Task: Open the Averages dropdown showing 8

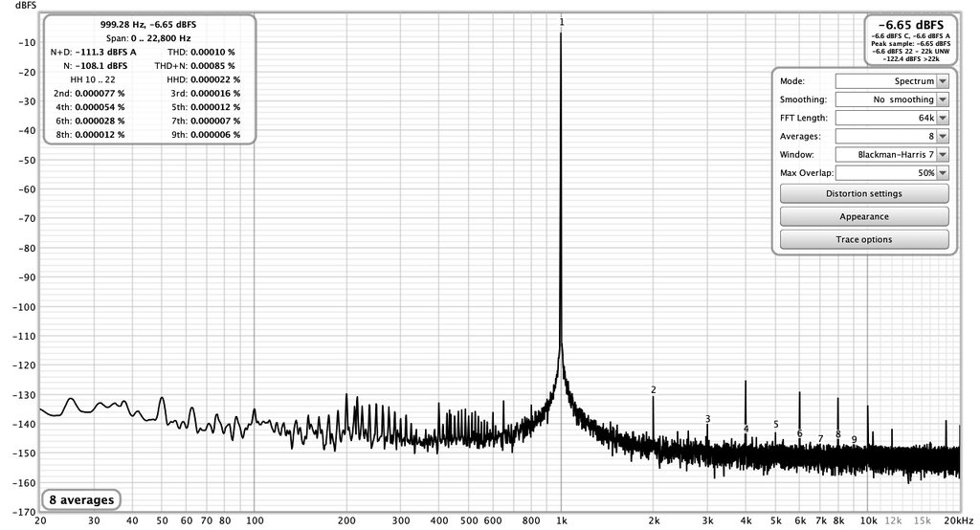Action: pyautogui.click(x=892, y=136)
